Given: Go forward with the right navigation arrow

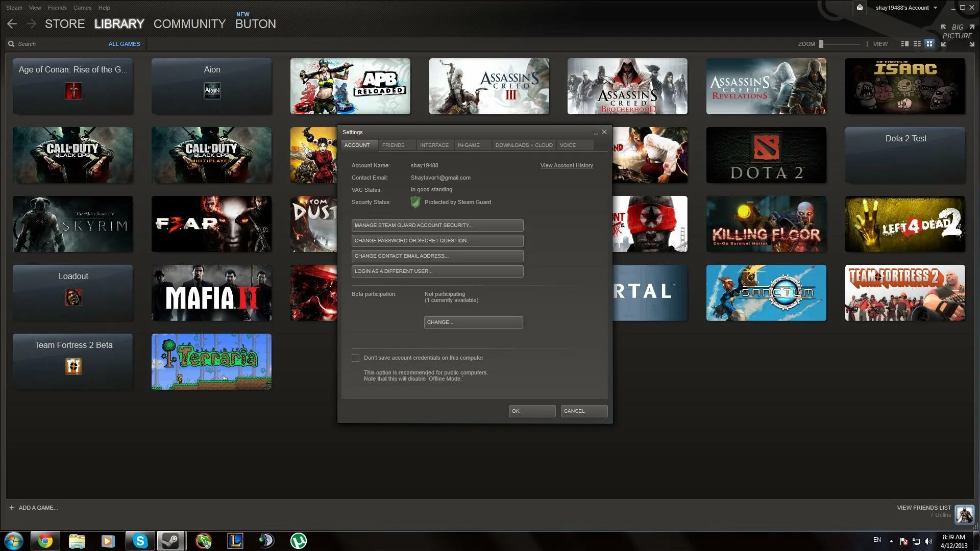Looking at the screenshot, I should 31,24.
